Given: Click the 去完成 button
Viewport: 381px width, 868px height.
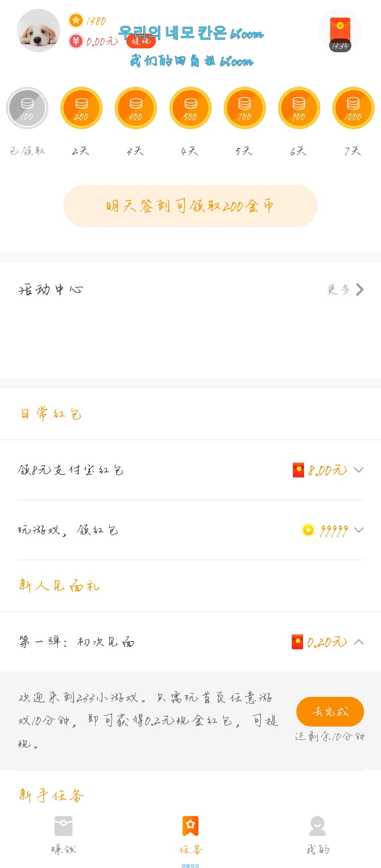Looking at the screenshot, I should [330, 711].
